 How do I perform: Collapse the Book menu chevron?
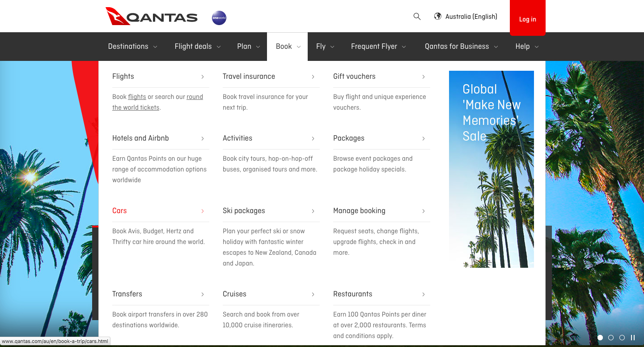point(299,47)
